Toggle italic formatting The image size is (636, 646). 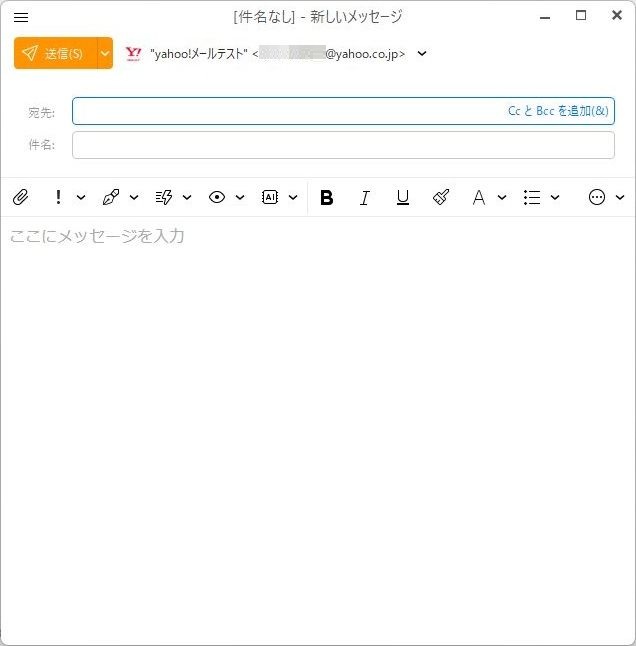[364, 198]
